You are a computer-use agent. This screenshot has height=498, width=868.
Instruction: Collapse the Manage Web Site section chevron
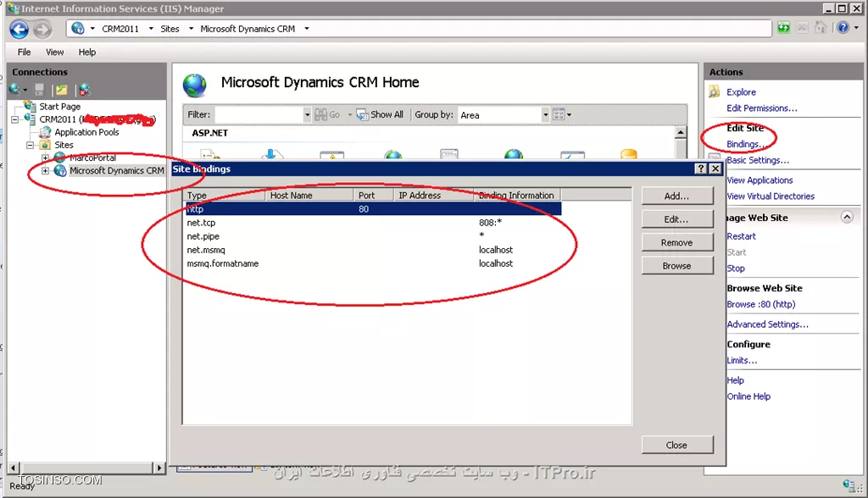(846, 218)
